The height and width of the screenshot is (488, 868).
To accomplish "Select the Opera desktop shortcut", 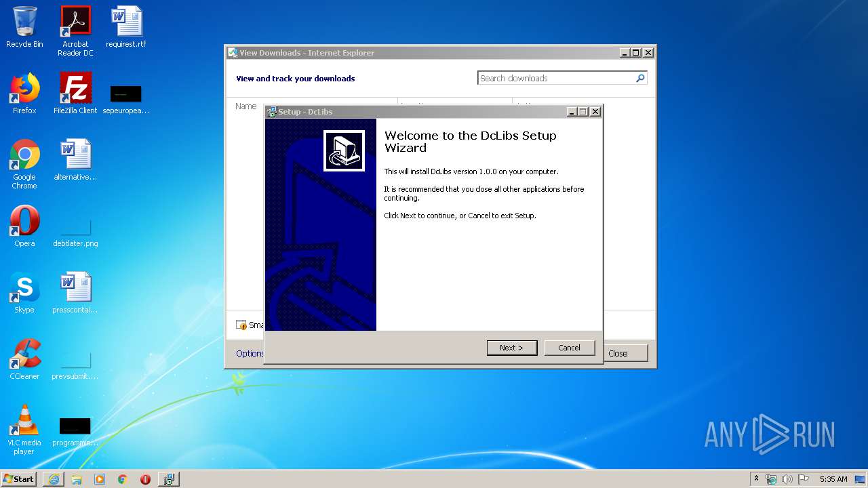I will tap(24, 226).
